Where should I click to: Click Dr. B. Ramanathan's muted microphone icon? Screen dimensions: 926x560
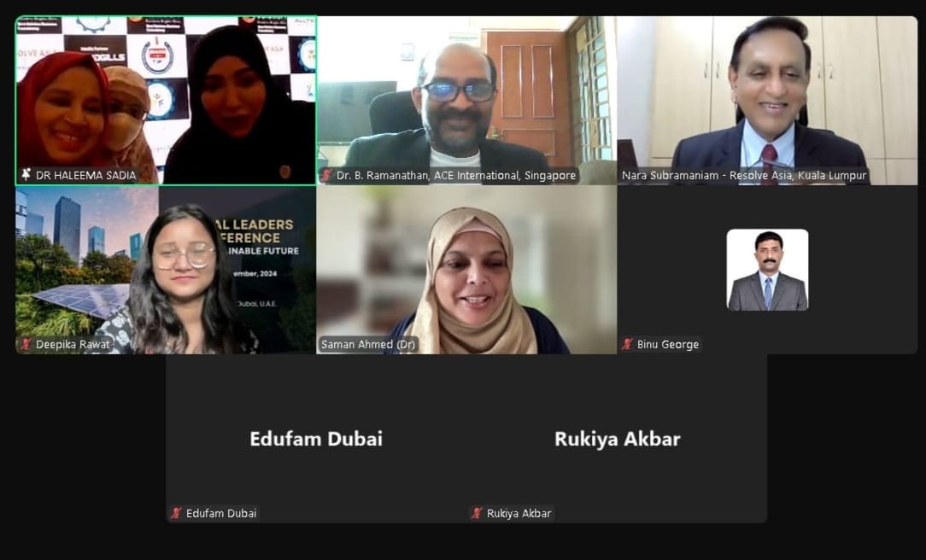tap(326, 175)
